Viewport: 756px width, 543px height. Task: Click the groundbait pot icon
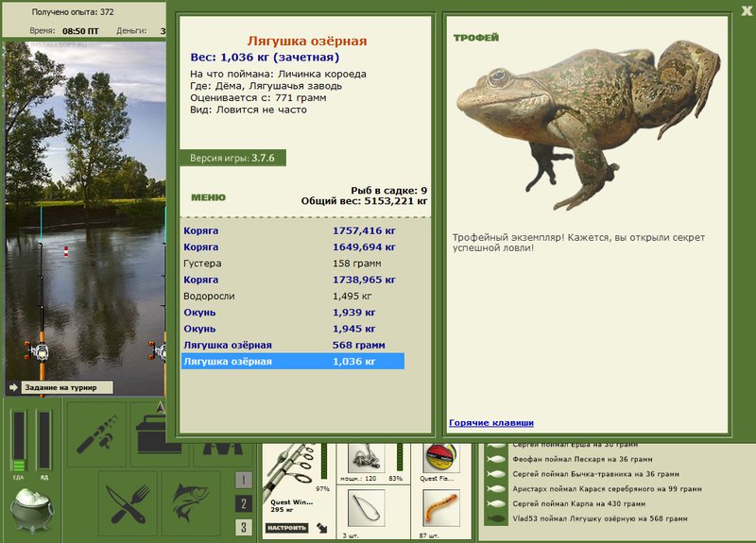coord(32,511)
